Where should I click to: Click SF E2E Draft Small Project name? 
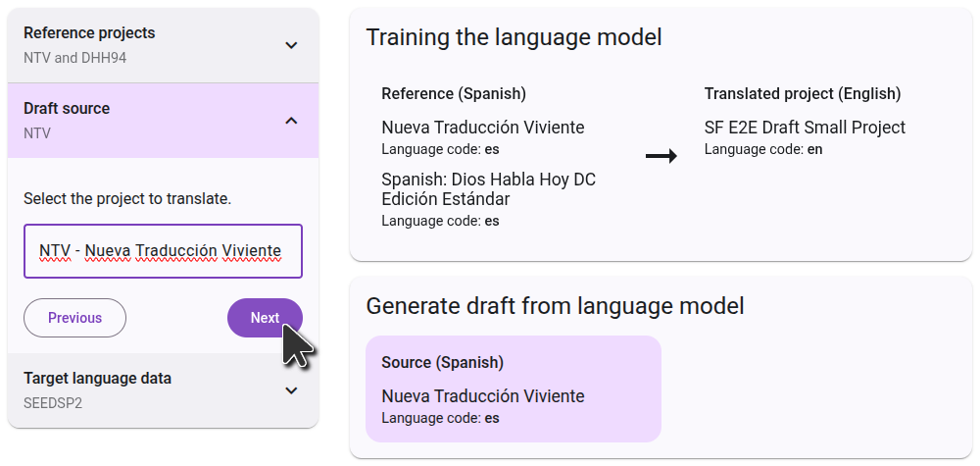(x=805, y=128)
